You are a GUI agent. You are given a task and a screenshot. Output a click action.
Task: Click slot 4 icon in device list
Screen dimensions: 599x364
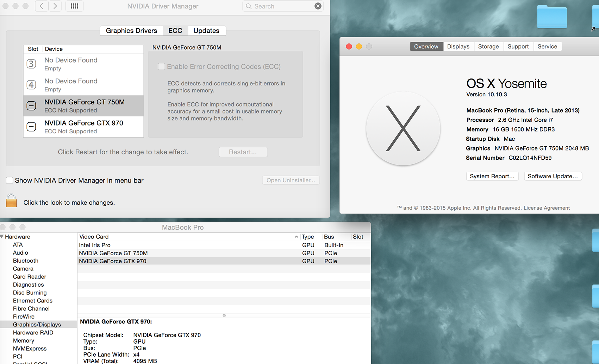pos(31,85)
